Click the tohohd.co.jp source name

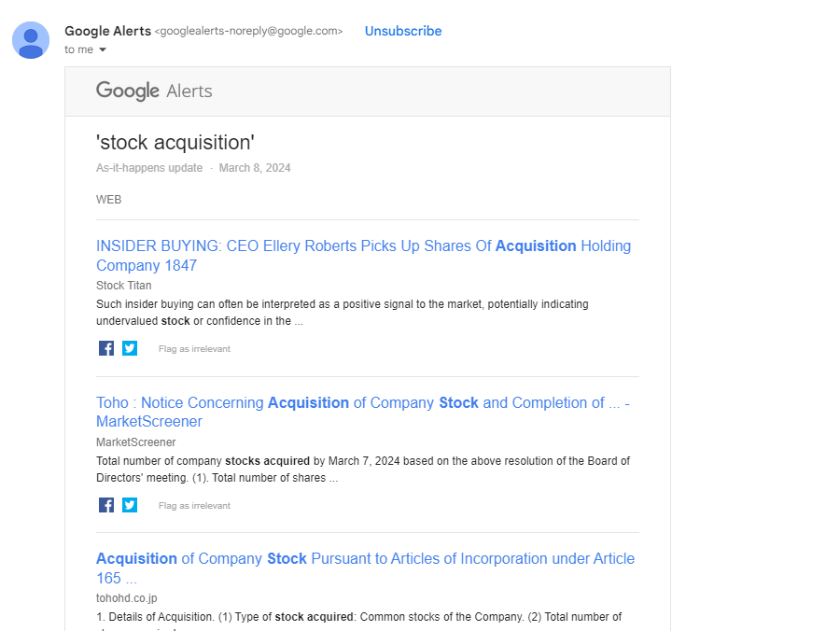tap(126, 597)
